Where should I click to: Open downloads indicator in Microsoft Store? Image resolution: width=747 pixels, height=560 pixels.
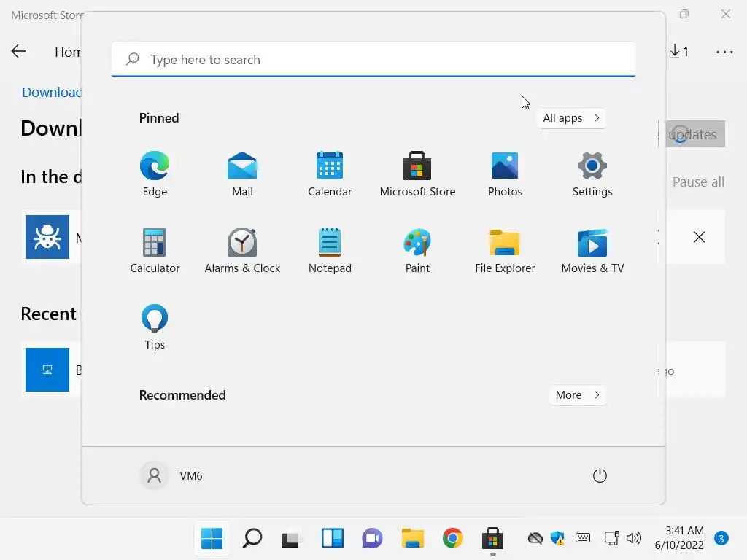click(679, 52)
